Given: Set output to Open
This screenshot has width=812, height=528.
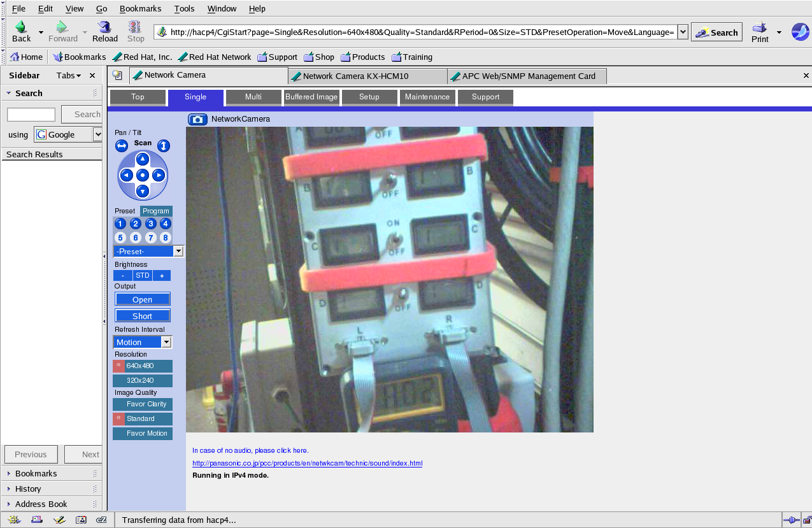Looking at the screenshot, I should point(143,299).
